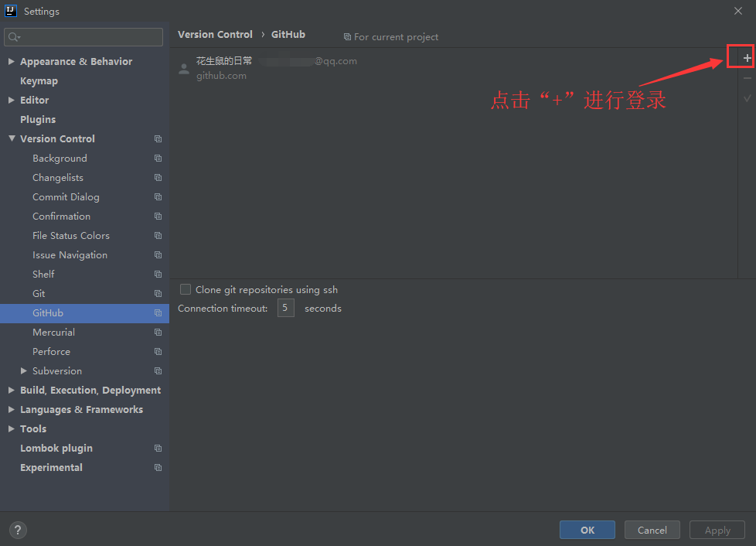Collapse the Version Control section arrow
Viewport: 756px width, 546px height.
pyautogui.click(x=12, y=138)
